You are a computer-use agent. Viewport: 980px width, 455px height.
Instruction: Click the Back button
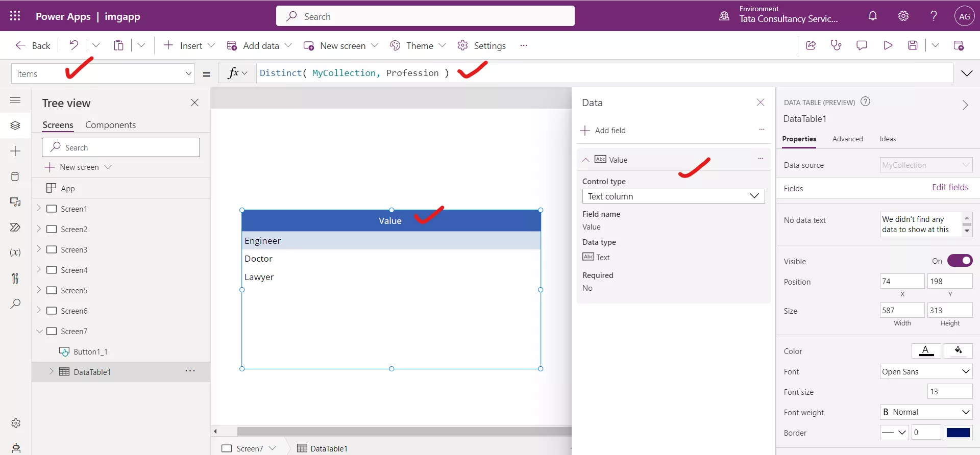click(33, 45)
